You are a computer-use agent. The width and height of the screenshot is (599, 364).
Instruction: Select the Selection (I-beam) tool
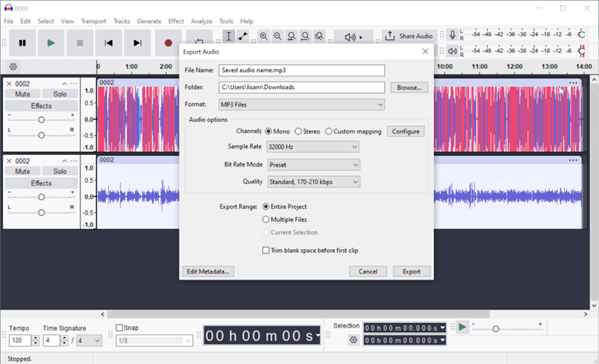(228, 36)
